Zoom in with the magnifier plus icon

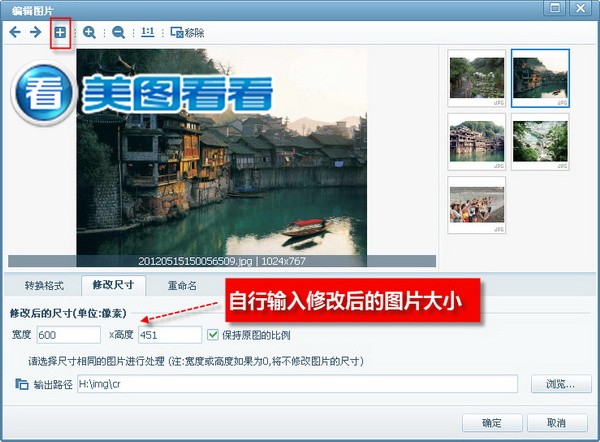point(89,33)
